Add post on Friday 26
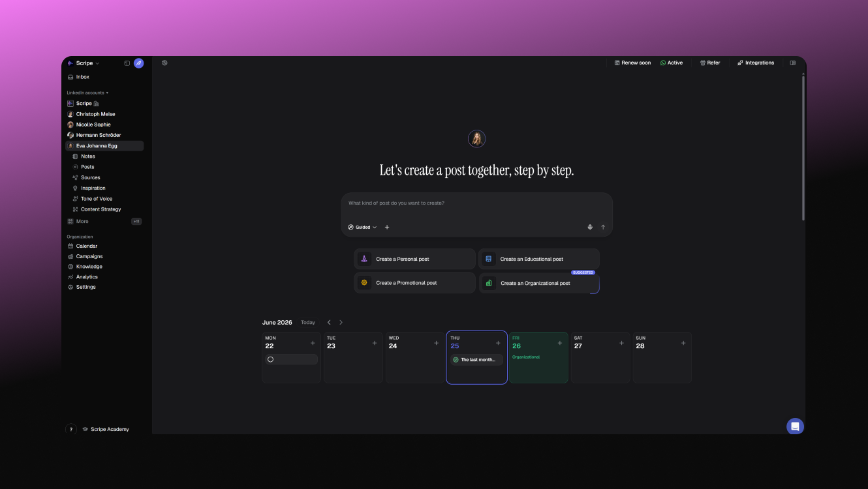This screenshot has width=868, height=489. (x=559, y=343)
